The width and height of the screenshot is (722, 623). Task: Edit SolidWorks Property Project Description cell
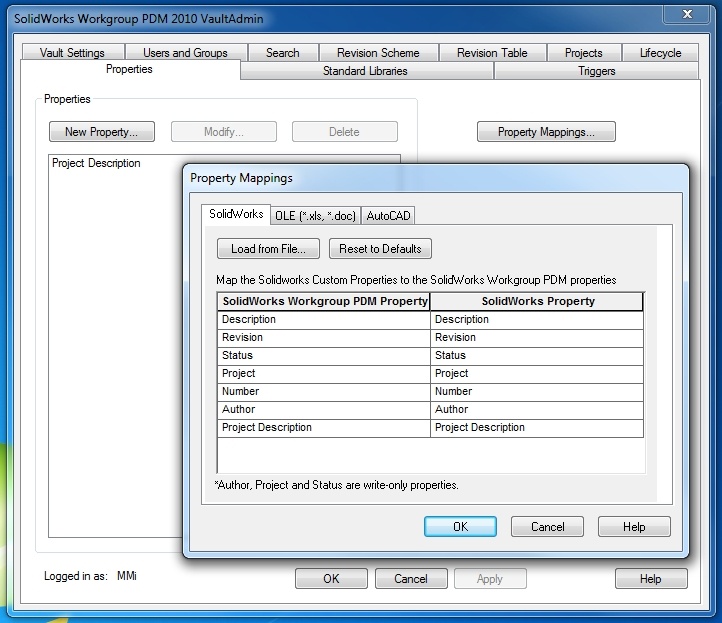click(x=537, y=427)
